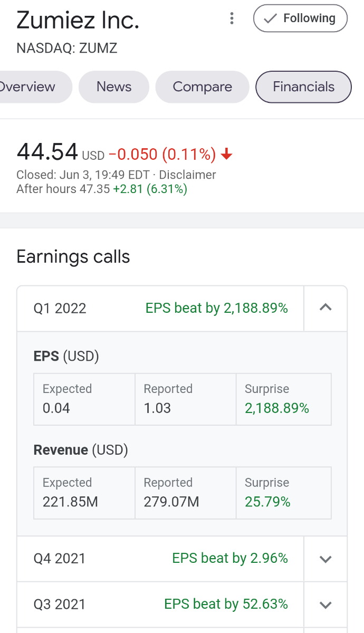Open the three-dot more options menu
Viewport: 364px width, 633px height.
(x=232, y=19)
